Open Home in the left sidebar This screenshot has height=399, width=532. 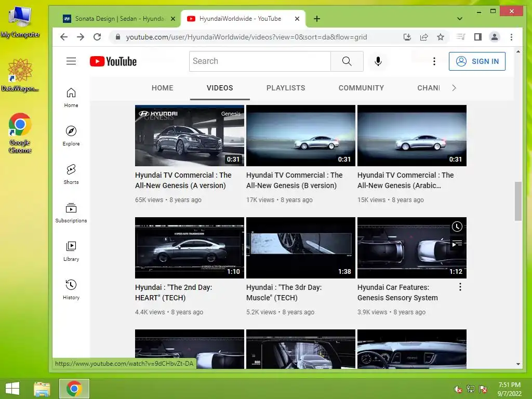coord(71,98)
